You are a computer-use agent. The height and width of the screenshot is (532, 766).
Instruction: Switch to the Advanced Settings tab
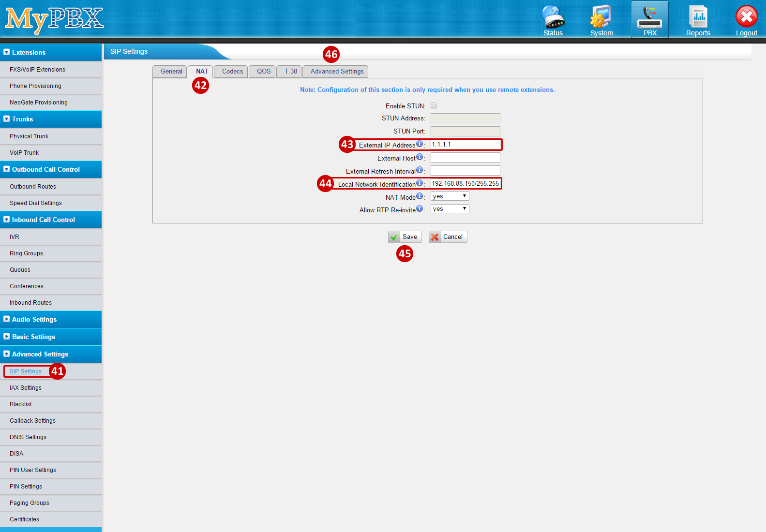[337, 72]
